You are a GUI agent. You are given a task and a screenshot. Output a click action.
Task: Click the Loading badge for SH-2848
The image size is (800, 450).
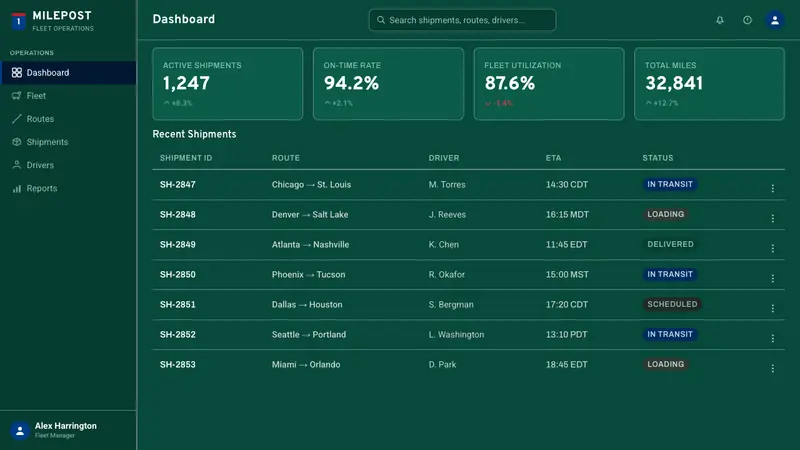[666, 214]
